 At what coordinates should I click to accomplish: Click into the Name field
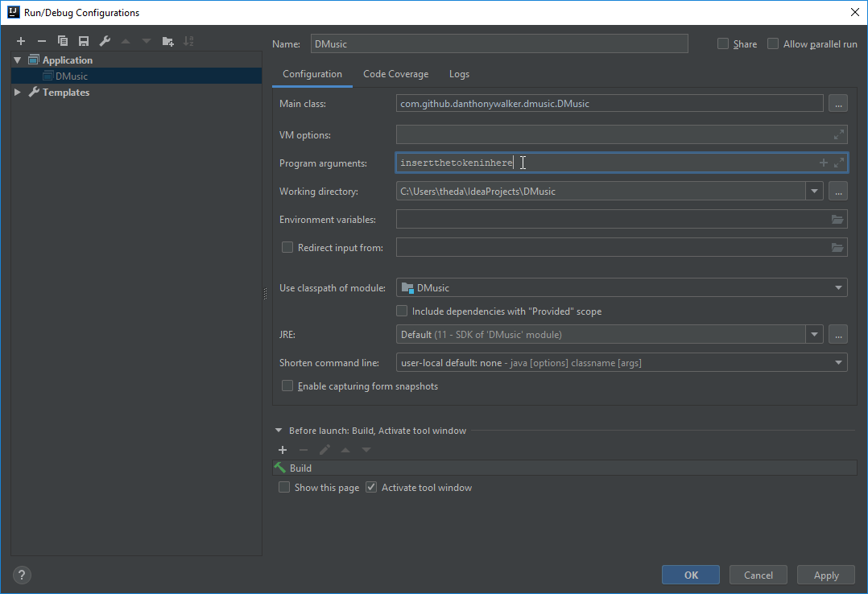pos(499,43)
